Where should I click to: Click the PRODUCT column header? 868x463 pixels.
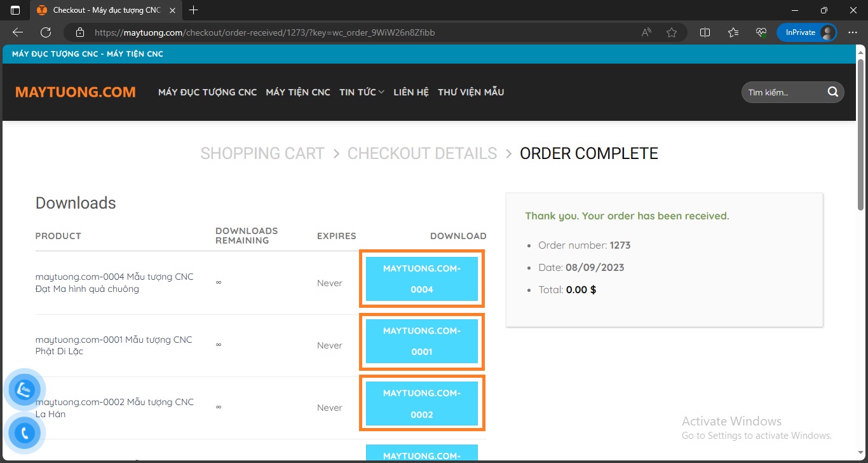tap(58, 236)
